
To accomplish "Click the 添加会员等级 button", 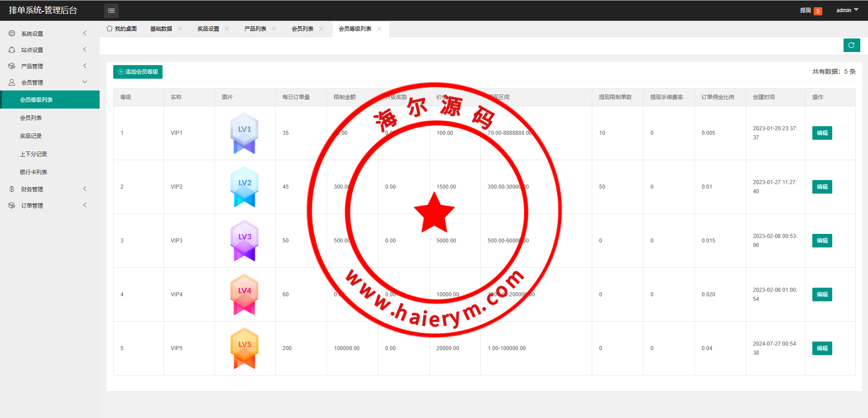I will (138, 72).
